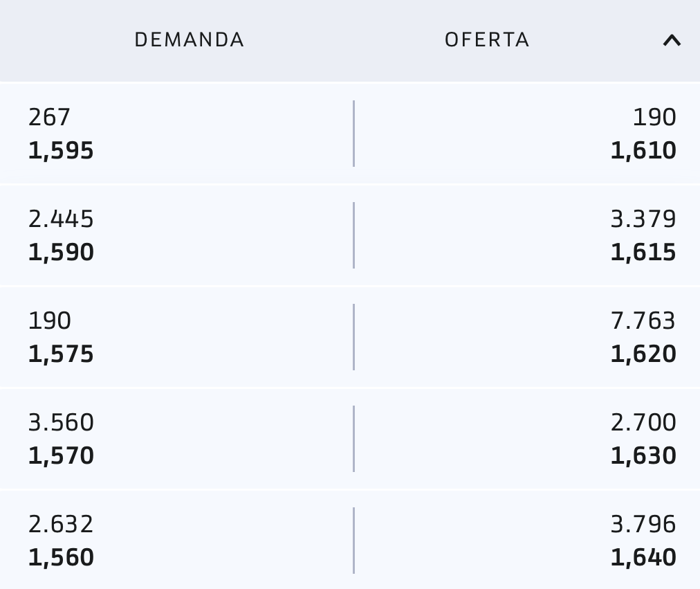Click the 1,590 bid price
The height and width of the screenshot is (589, 700).
coord(61,252)
